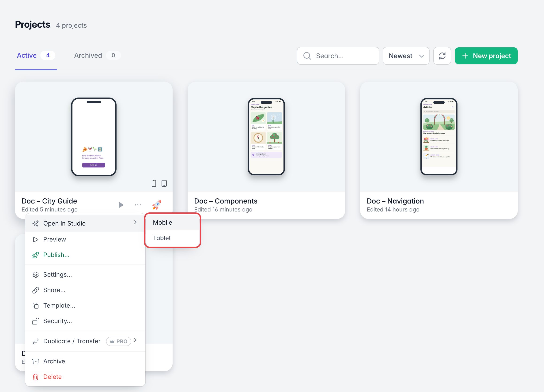Choose Tablet in the Studio submenu

(x=172, y=238)
